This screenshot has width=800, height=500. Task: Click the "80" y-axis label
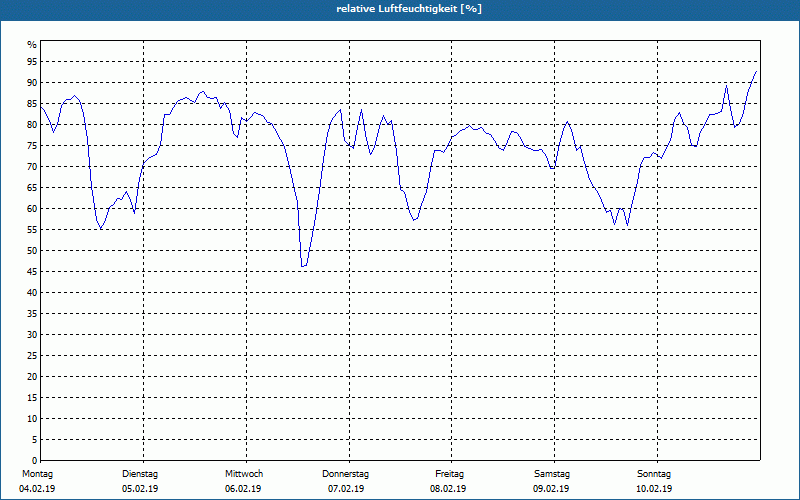click(32, 124)
